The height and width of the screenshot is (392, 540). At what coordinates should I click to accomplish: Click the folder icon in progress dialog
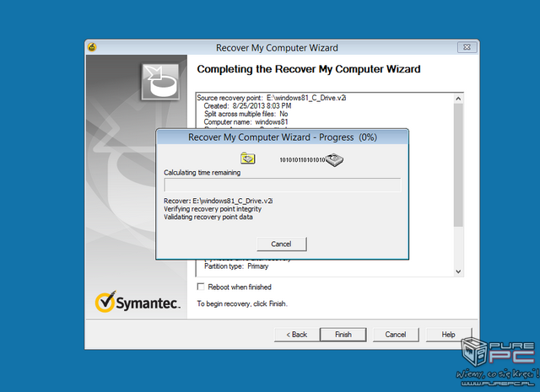pos(247,158)
